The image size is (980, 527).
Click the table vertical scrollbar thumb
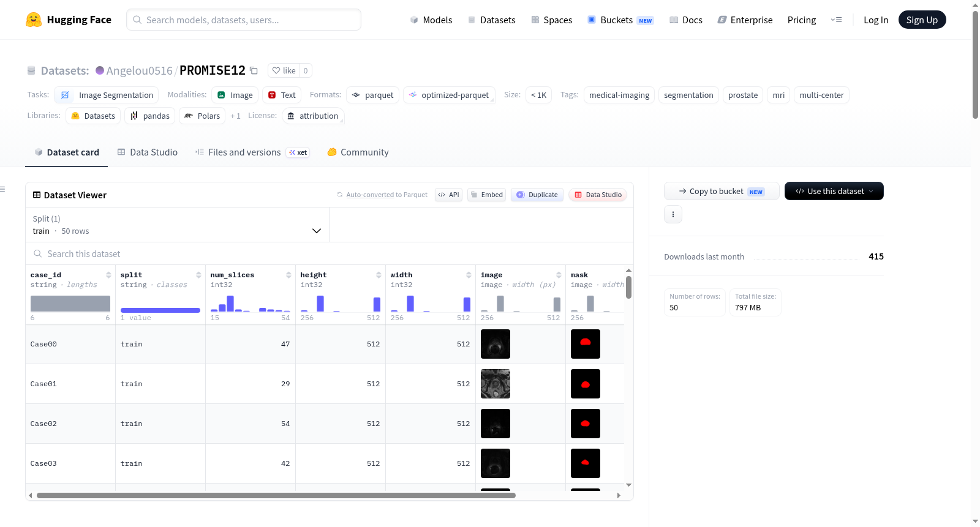pos(628,288)
